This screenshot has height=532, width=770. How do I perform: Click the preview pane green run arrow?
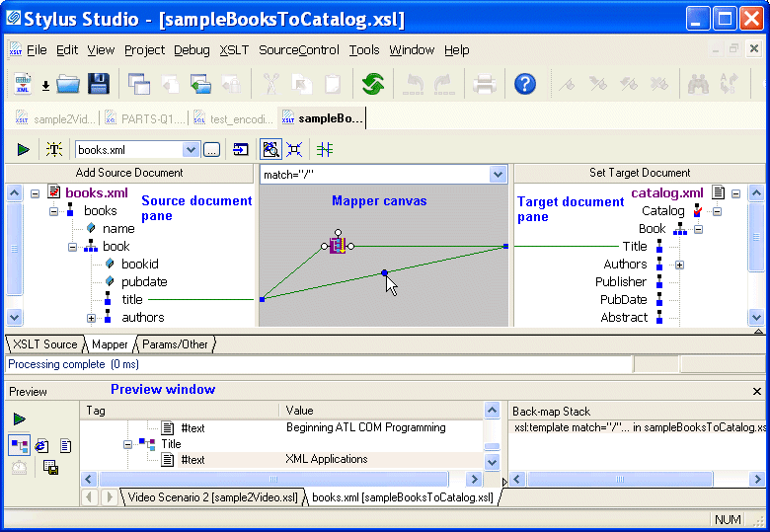click(x=20, y=419)
